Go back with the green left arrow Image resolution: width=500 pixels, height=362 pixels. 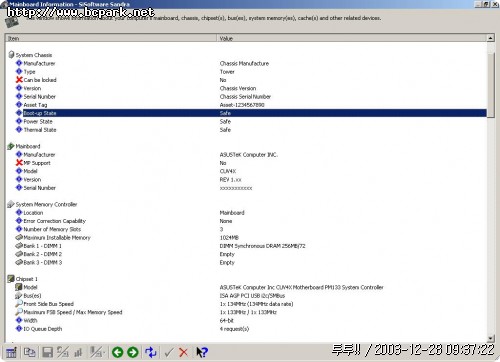tap(117, 352)
